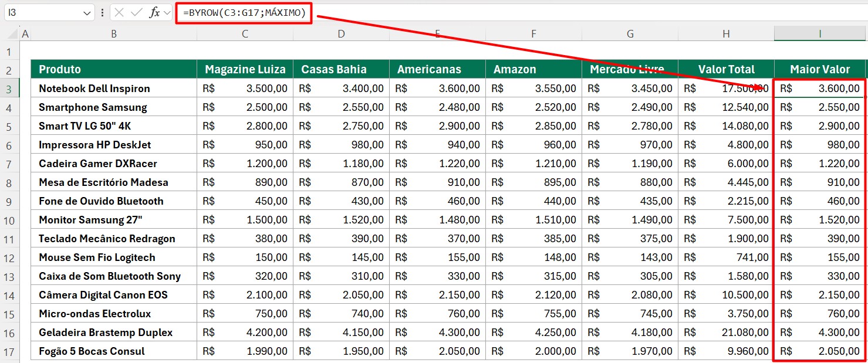
Task: Select the Smartphone Samsung cell
Action: [114, 107]
